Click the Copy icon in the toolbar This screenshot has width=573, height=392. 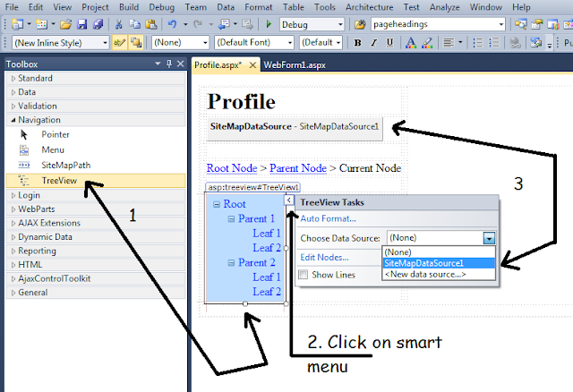click(x=135, y=24)
